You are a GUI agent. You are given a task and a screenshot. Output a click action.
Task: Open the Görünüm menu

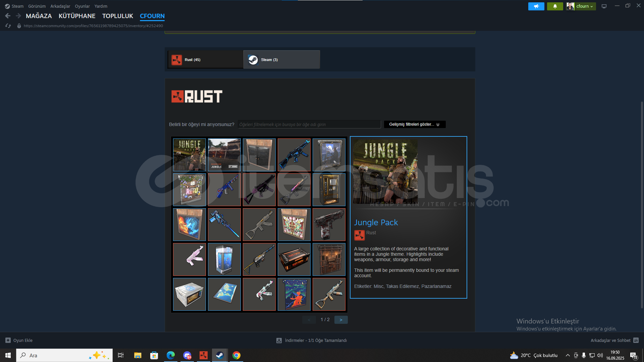(37, 6)
